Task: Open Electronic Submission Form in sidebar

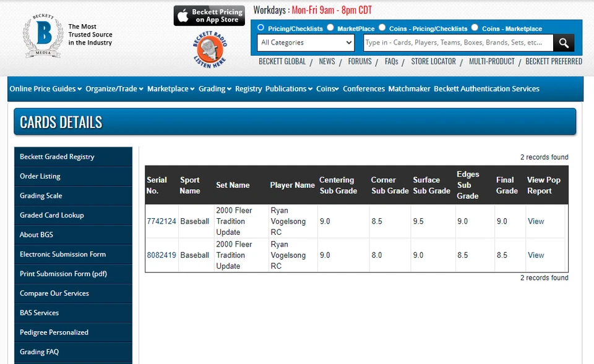Action: point(73,254)
